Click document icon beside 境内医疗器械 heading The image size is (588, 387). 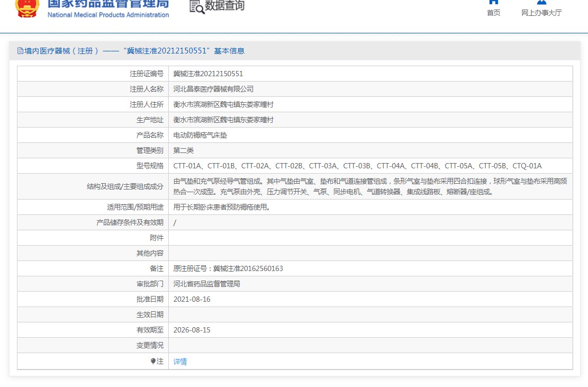[20, 51]
